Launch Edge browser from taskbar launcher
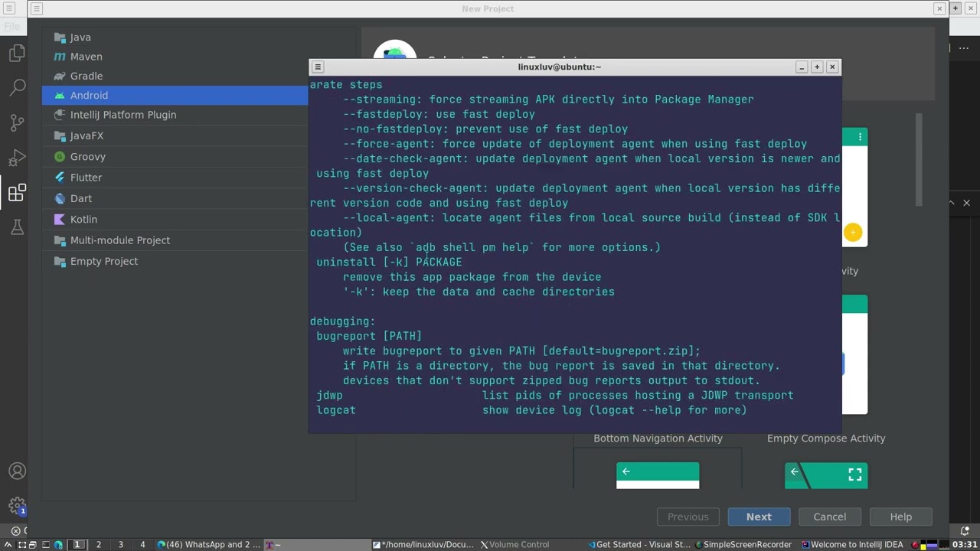 (x=58, y=544)
